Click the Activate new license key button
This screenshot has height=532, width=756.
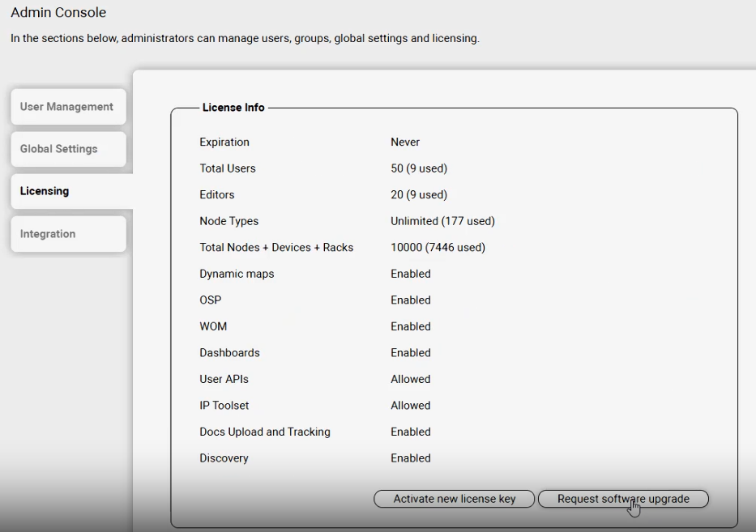point(454,499)
